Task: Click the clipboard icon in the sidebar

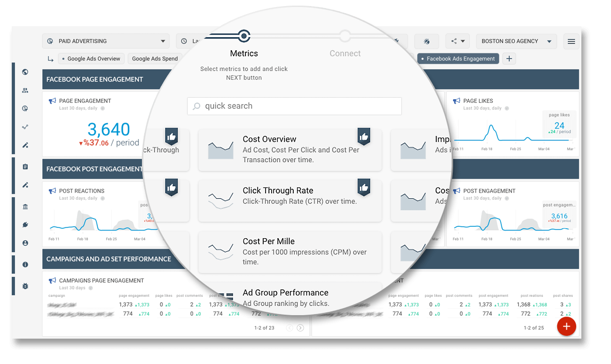Action: 25,167
